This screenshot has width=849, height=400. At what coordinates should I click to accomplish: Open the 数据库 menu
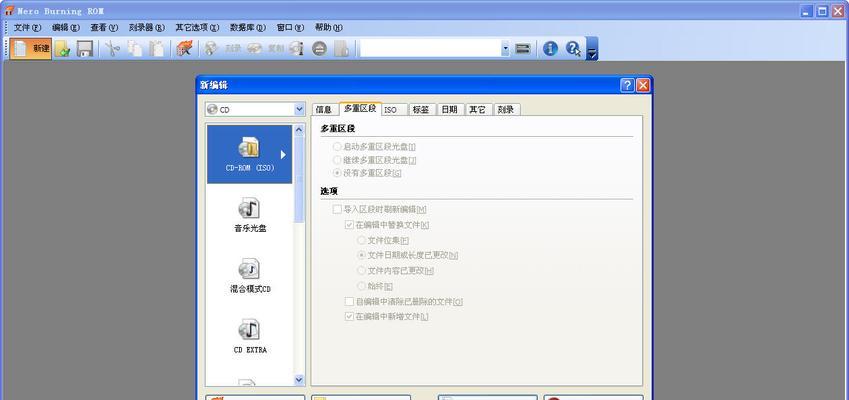click(x=247, y=28)
